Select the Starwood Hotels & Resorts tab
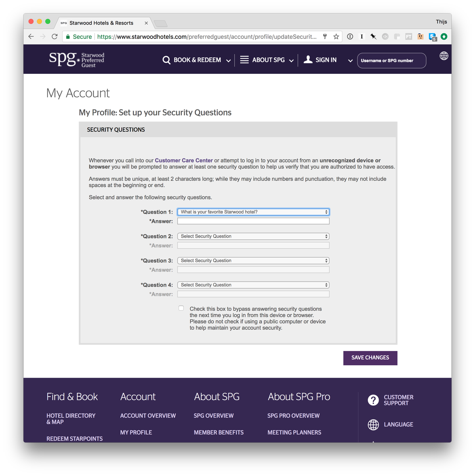This screenshot has height=476, width=475. coord(104,23)
